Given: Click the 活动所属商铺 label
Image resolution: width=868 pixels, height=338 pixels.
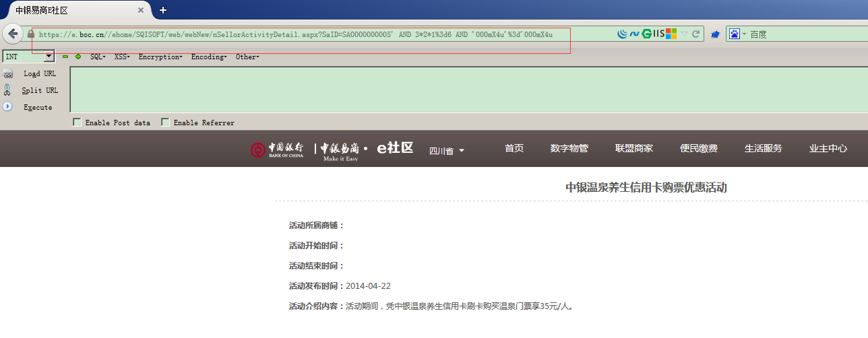Looking at the screenshot, I should pyautogui.click(x=317, y=226).
